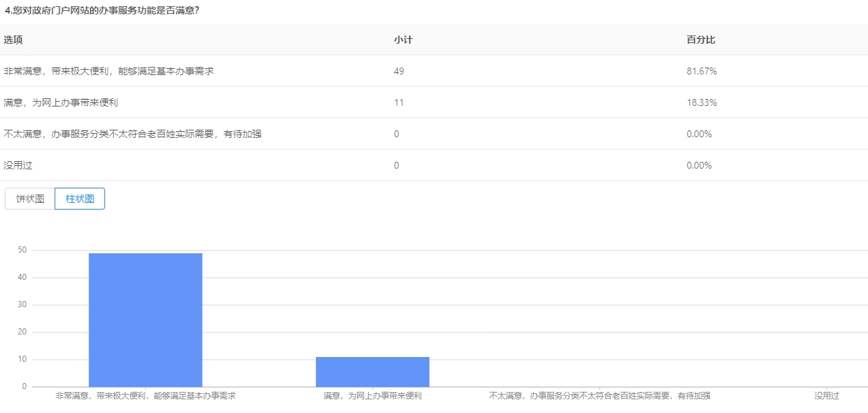Click the 没用过 label on chart x-axis

click(x=826, y=395)
